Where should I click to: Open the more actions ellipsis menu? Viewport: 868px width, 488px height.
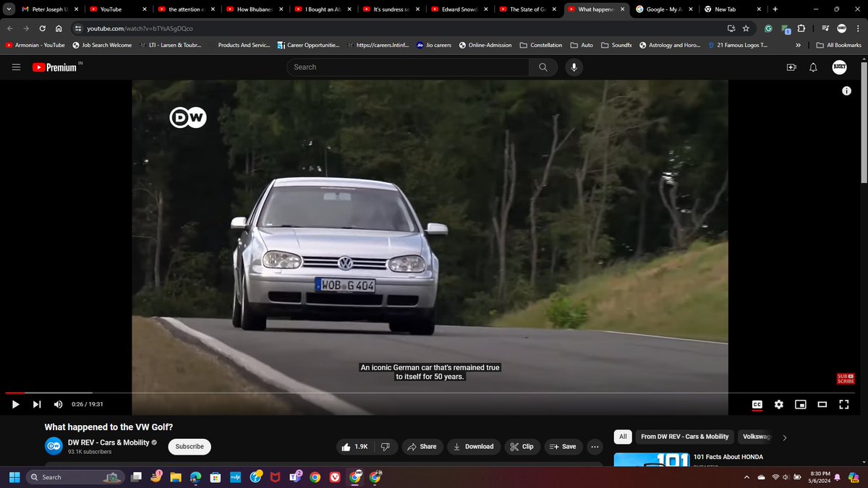click(x=595, y=446)
